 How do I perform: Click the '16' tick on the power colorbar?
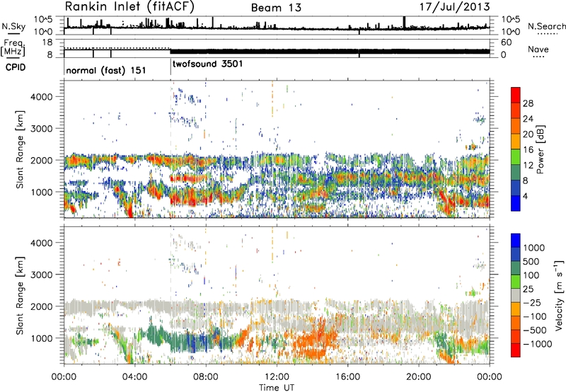coord(528,150)
